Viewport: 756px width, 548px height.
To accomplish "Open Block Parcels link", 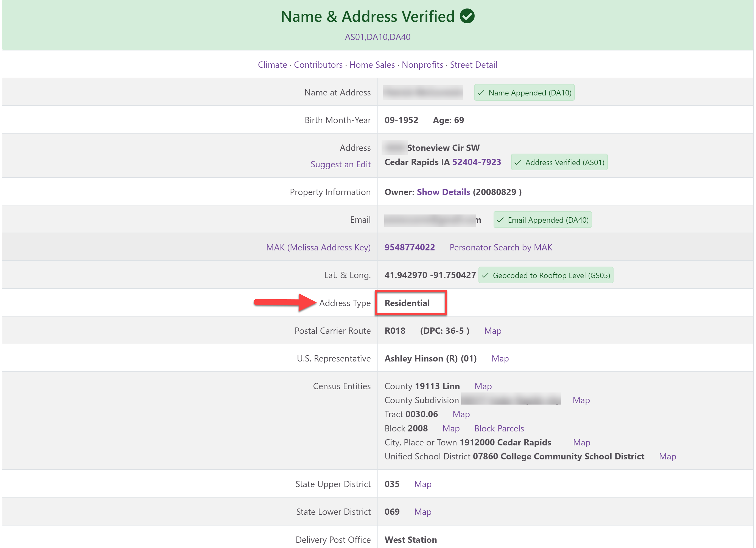I will [499, 428].
